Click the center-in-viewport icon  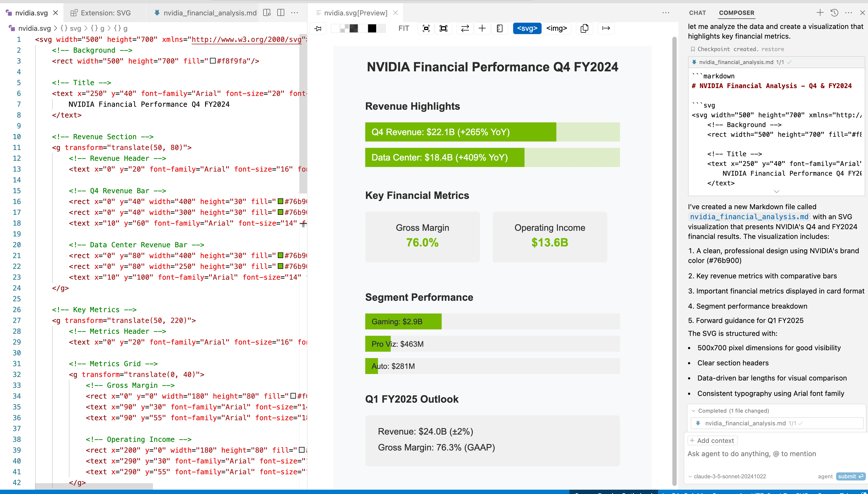(426, 28)
